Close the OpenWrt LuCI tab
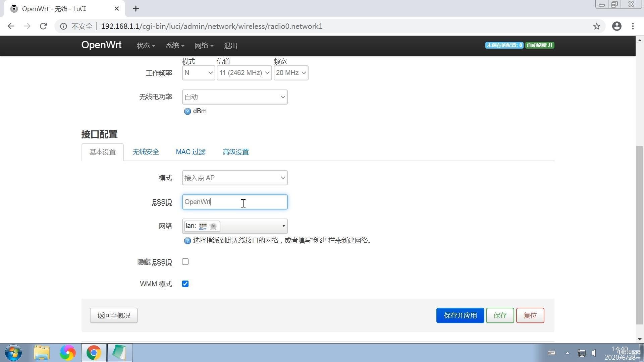 point(116,9)
